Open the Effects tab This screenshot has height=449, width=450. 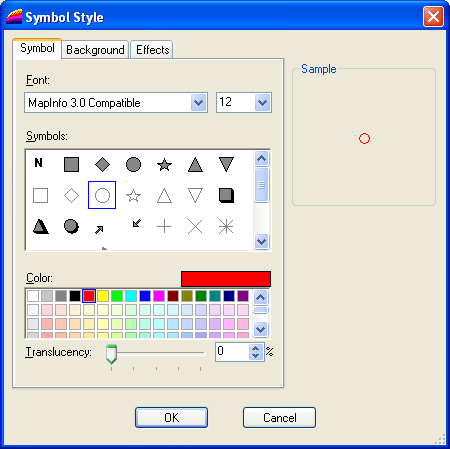152,50
